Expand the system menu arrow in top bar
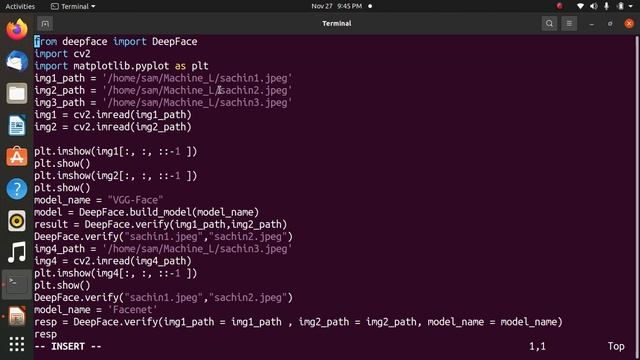Viewport: 640px width, 360px height. tap(631, 6)
